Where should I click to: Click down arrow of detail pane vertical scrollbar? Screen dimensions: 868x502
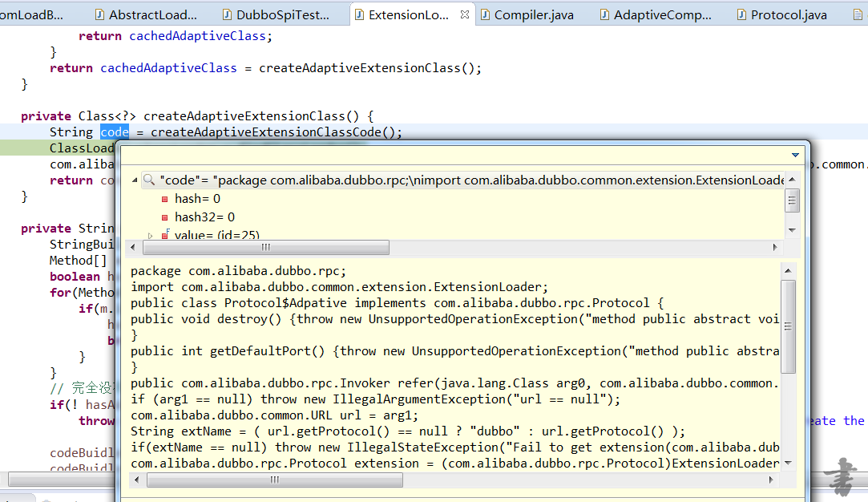tap(789, 463)
